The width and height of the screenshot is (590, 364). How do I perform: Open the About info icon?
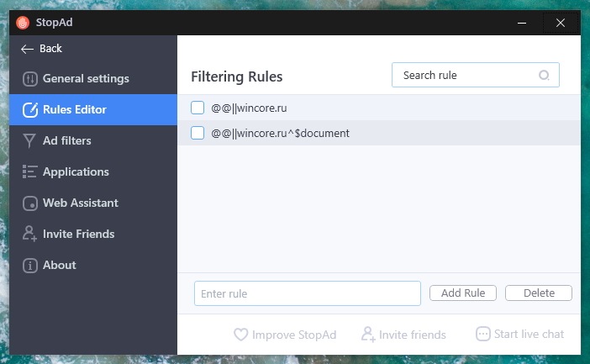(30, 266)
